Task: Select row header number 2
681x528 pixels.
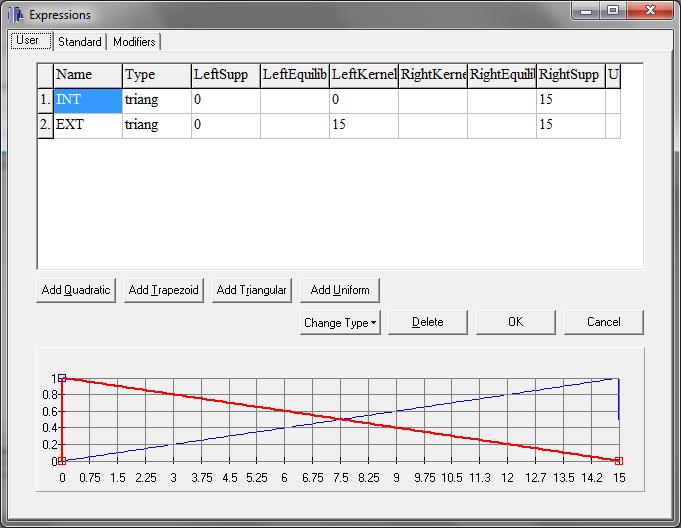Action: coord(45,125)
